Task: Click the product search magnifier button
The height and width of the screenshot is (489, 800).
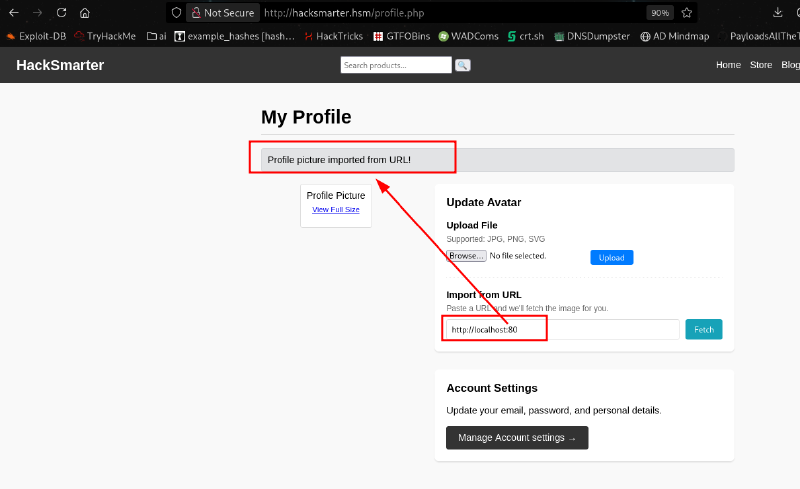Action: [x=462, y=65]
